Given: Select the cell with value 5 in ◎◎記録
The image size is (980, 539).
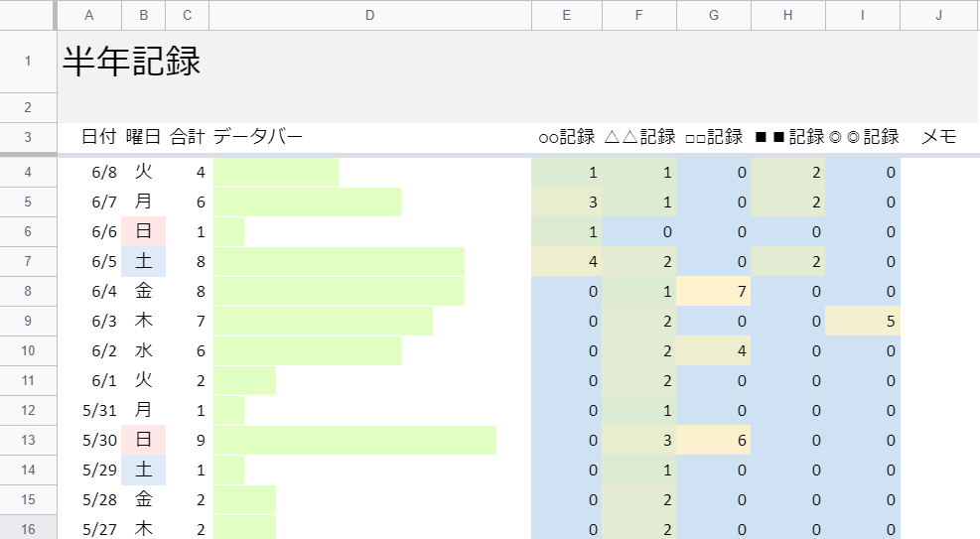Looking at the screenshot, I should 863,322.
